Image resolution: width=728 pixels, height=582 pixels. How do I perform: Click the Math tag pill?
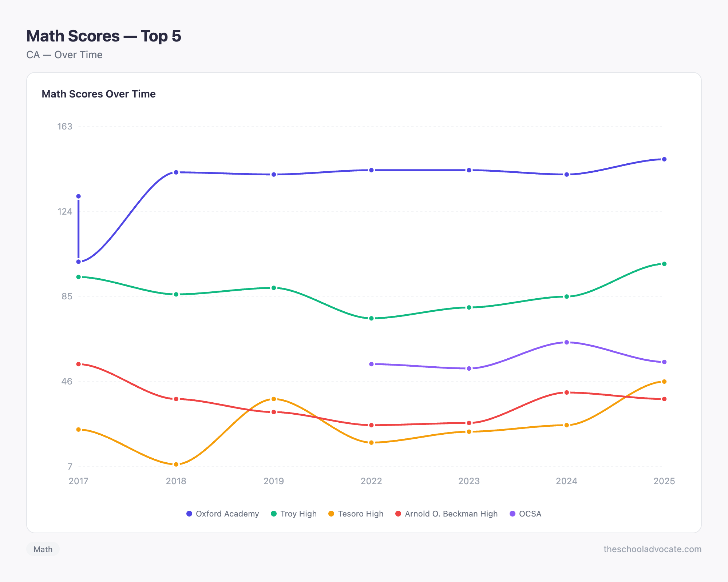(43, 549)
